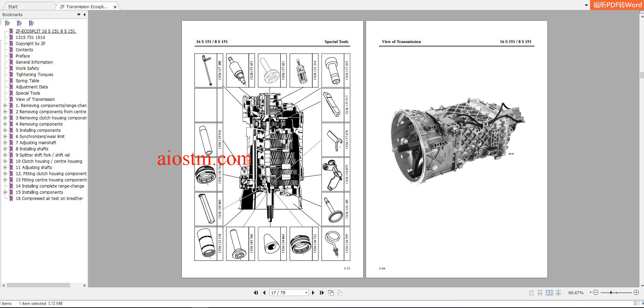Expand bookmark 8 Installing shafts
The width and height of the screenshot is (644, 308).
point(5,149)
